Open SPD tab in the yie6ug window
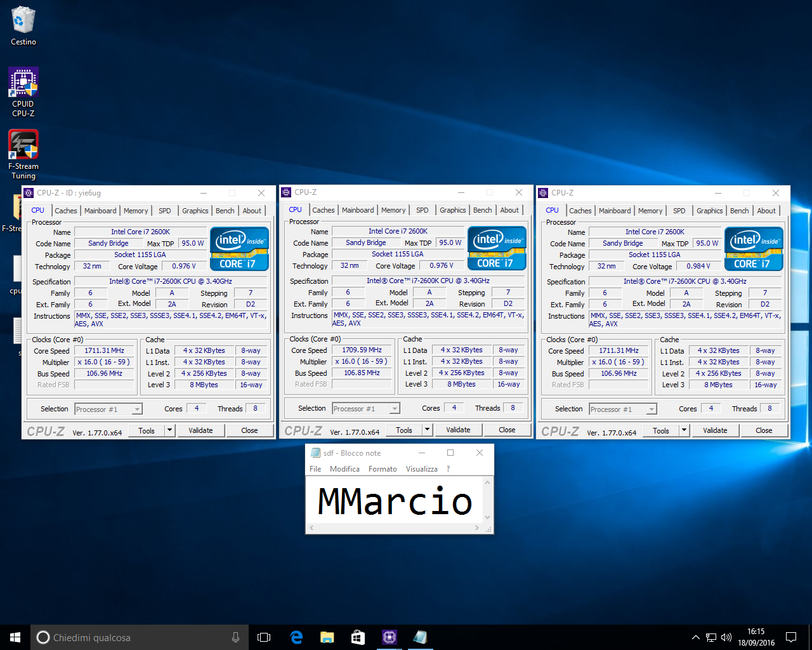The image size is (812, 650). (165, 211)
